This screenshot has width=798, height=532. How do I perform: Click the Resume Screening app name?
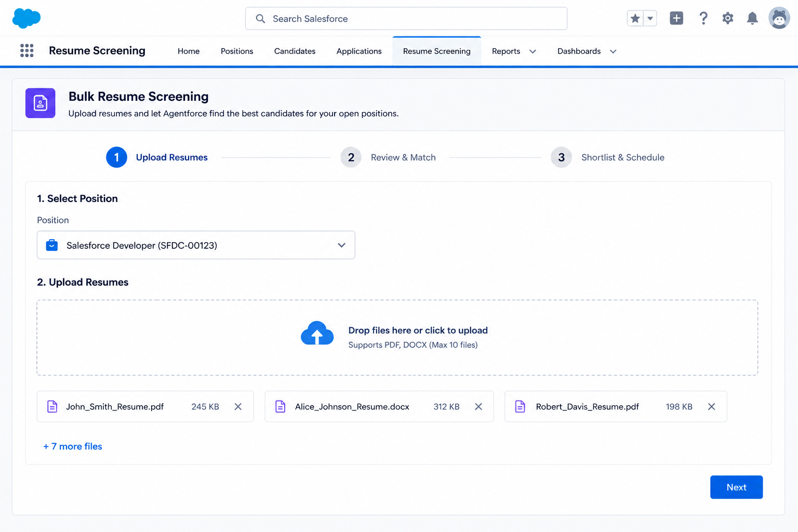pyautogui.click(x=97, y=50)
